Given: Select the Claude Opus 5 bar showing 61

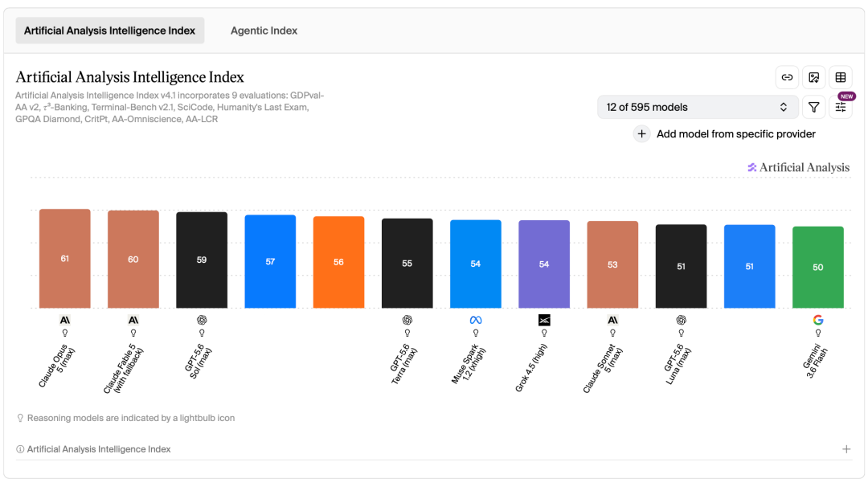Looking at the screenshot, I should pos(65,259).
